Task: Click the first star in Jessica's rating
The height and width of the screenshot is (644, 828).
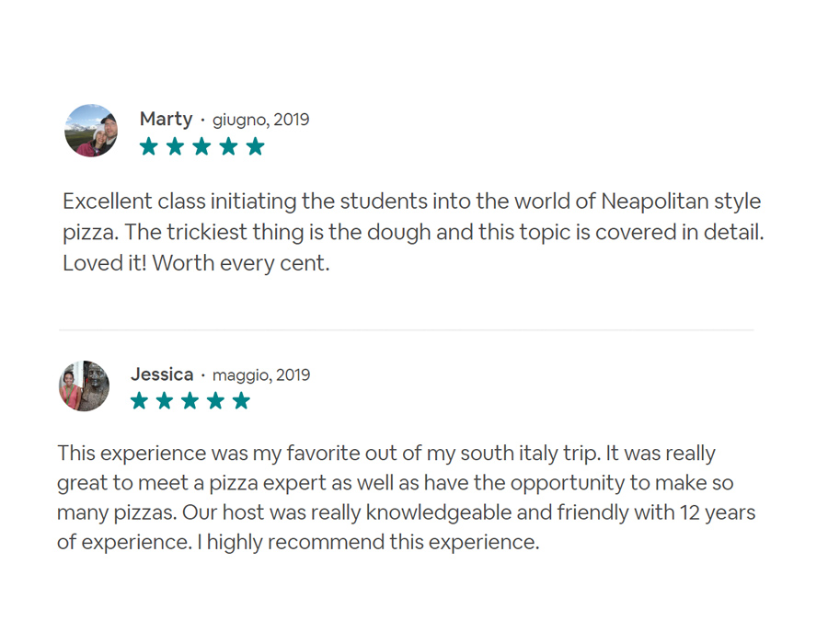Action: tap(140, 400)
